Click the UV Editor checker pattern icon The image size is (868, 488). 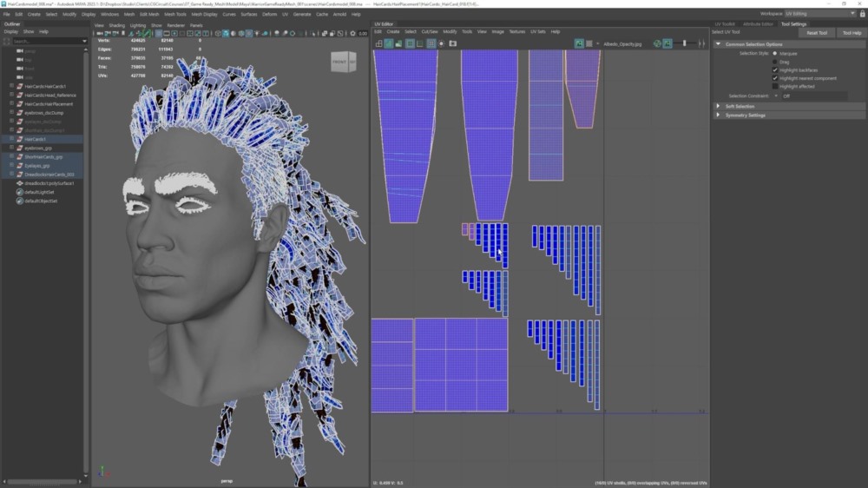589,43
